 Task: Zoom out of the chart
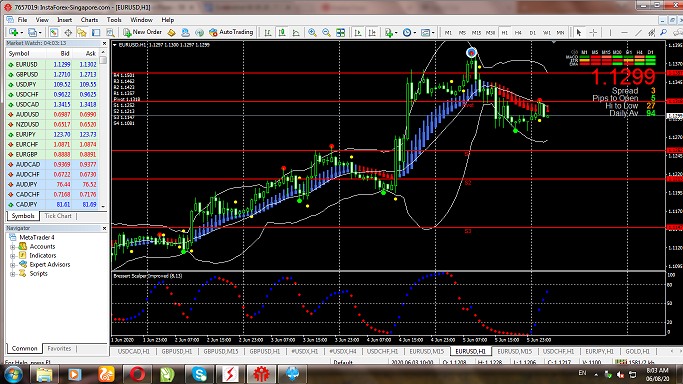(326, 32)
